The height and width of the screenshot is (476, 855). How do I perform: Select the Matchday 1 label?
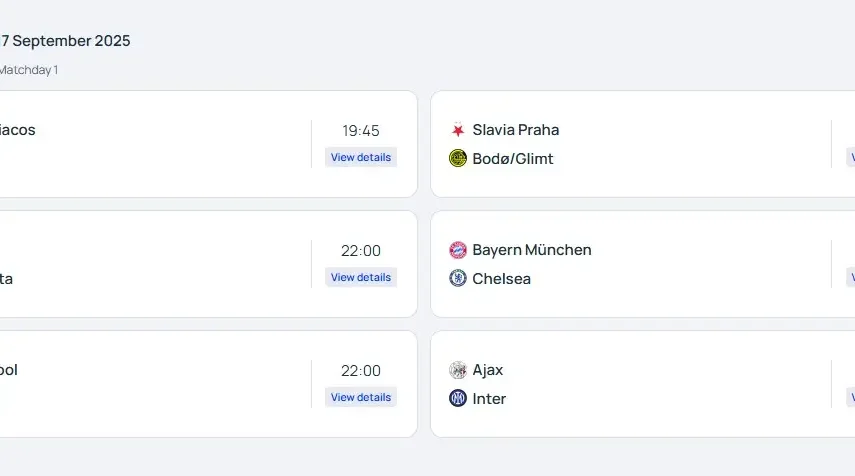(x=29, y=70)
